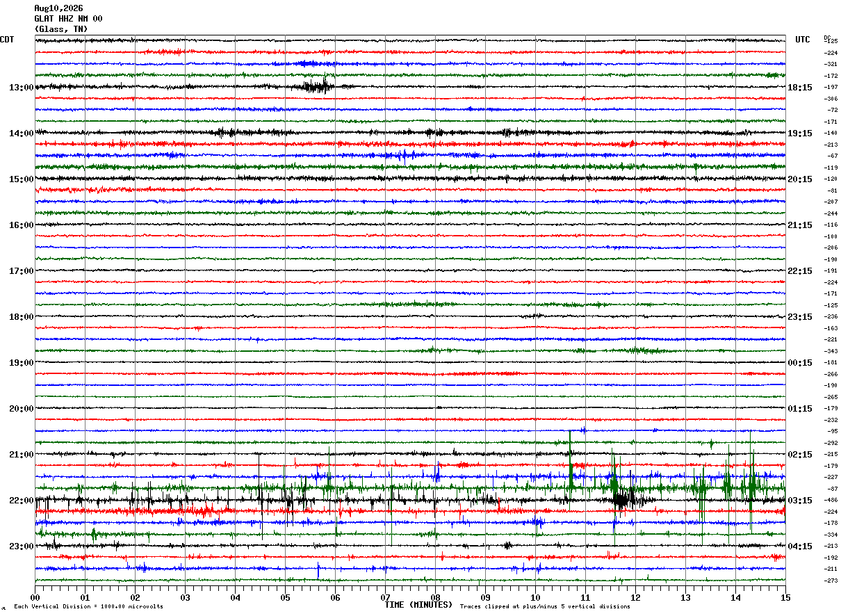Click the DC offset column header
The image size is (841, 616).
pyautogui.click(x=827, y=38)
